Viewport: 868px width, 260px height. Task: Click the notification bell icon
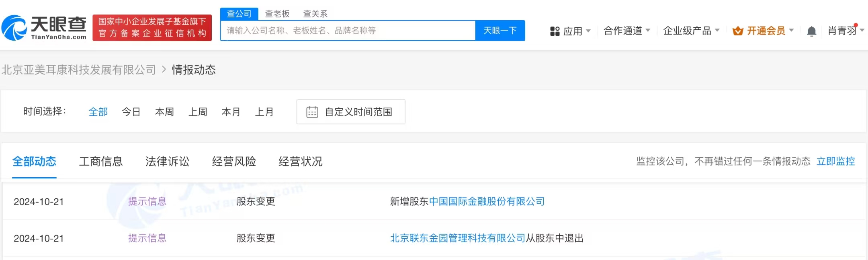tap(811, 31)
